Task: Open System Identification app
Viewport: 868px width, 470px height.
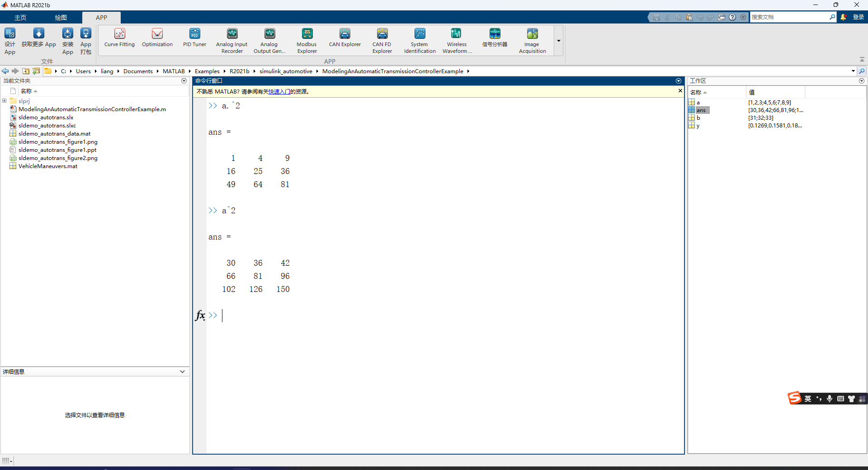Action: [420, 41]
